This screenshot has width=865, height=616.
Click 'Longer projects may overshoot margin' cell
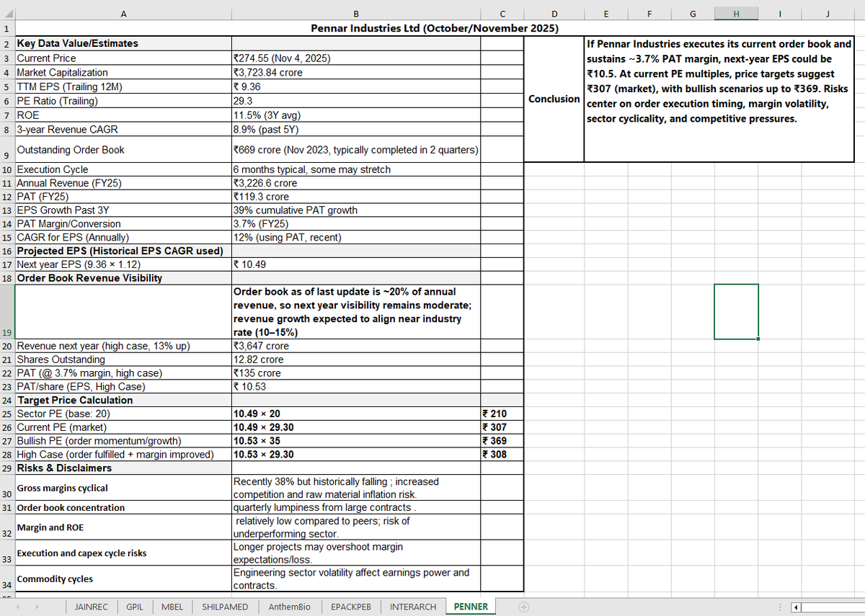(356, 553)
